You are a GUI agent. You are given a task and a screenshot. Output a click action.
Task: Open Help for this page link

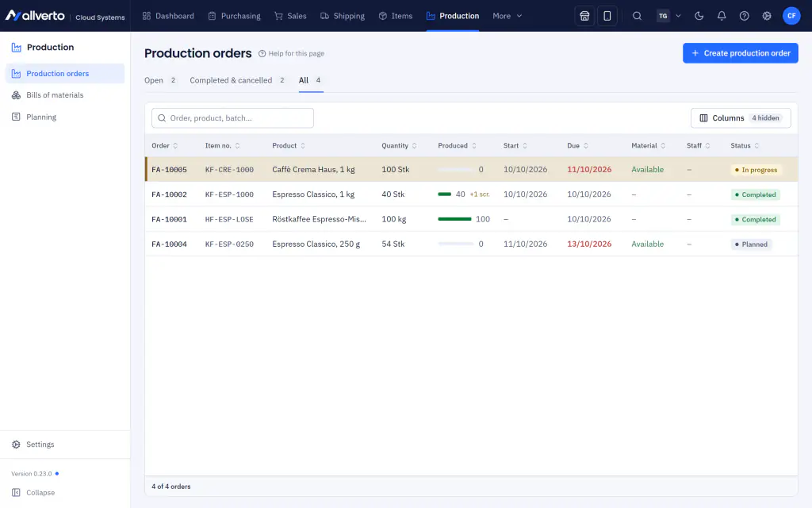pos(291,53)
